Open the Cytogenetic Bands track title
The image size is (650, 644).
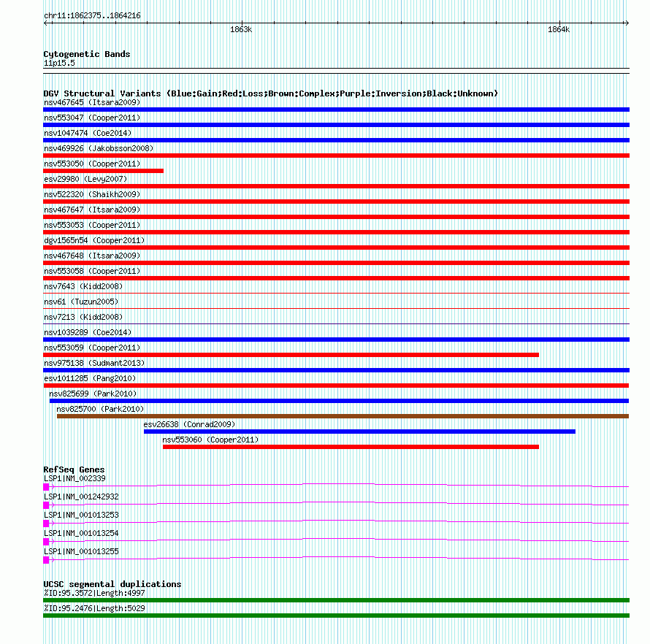pos(87,54)
